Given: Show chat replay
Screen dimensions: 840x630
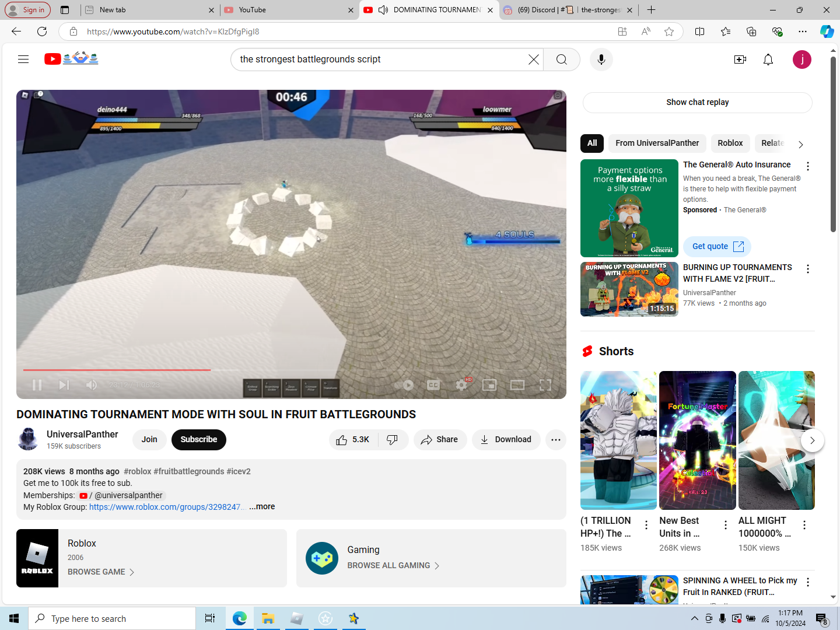Looking at the screenshot, I should tap(697, 102).
